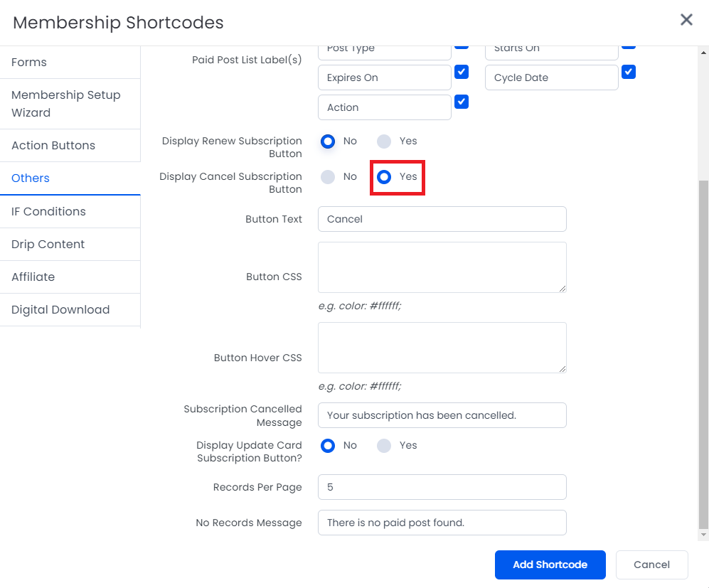
Task: Click the Button Text input field
Action: (x=442, y=219)
